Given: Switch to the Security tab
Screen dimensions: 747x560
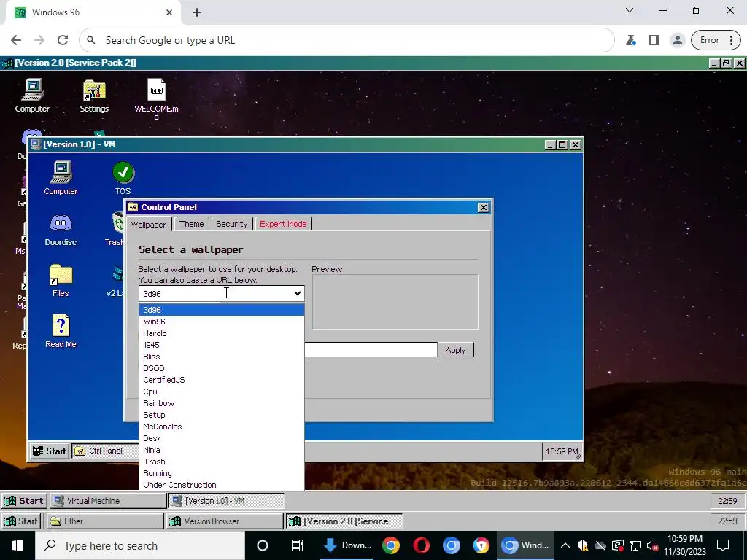Looking at the screenshot, I should coord(231,224).
